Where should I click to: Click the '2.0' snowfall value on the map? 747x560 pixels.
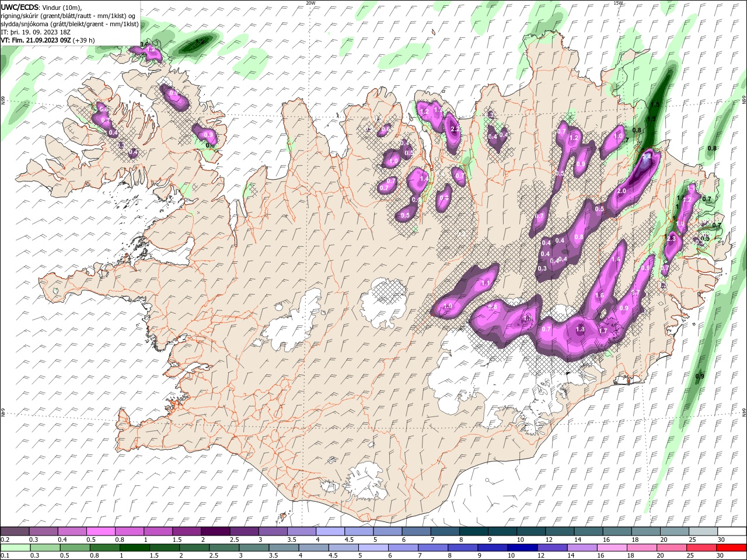coord(622,191)
